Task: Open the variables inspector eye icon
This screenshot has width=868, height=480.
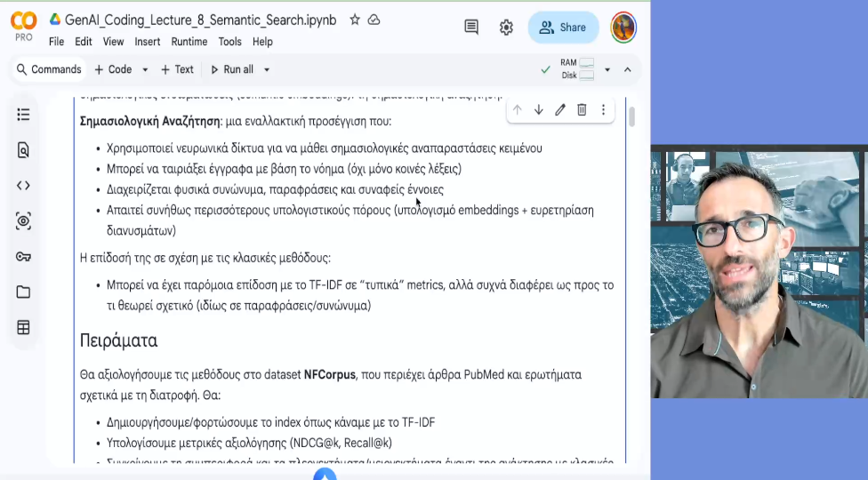Action: (x=23, y=221)
